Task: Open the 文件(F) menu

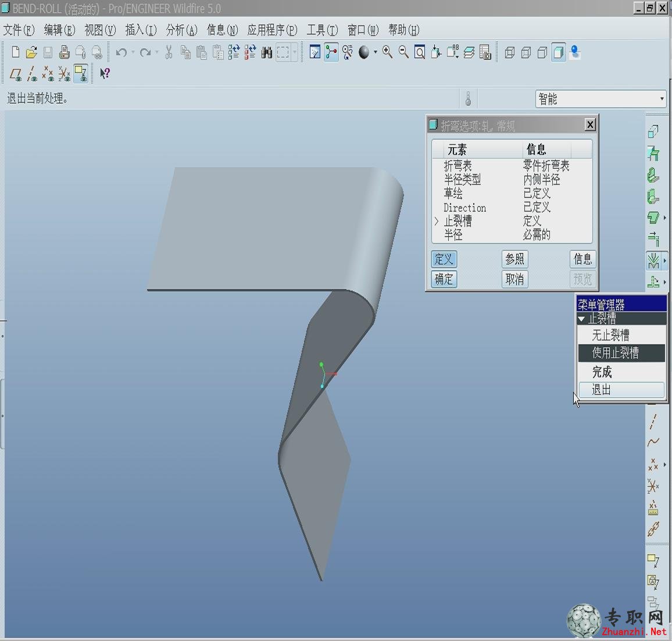Action: [19, 30]
